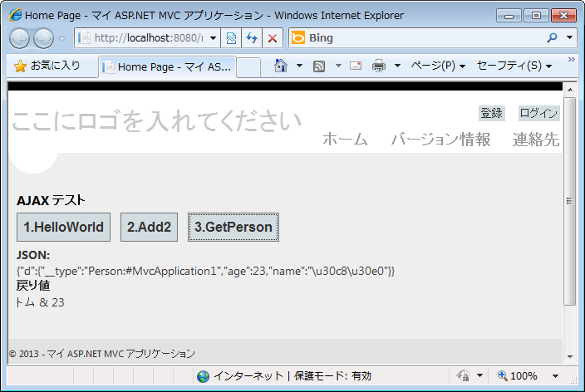The width and height of the screenshot is (585, 392).
Task: Click the © 2013 footer text
Action: coord(102,353)
